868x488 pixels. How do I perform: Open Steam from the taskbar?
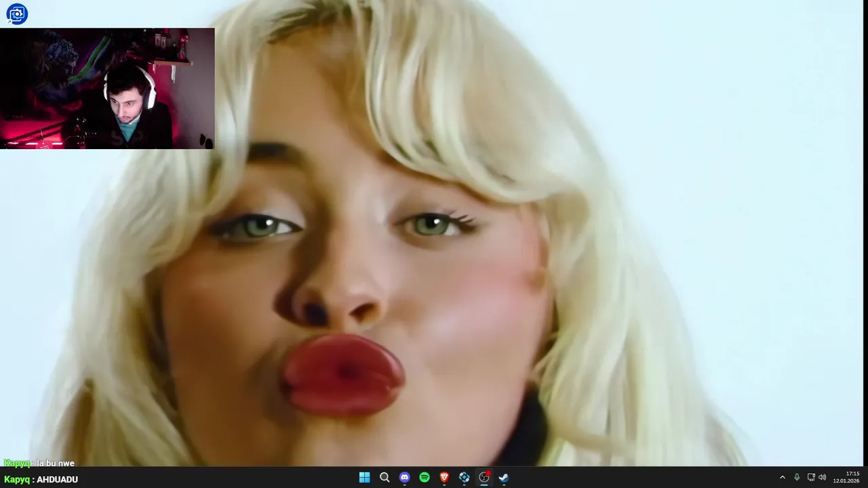504,477
